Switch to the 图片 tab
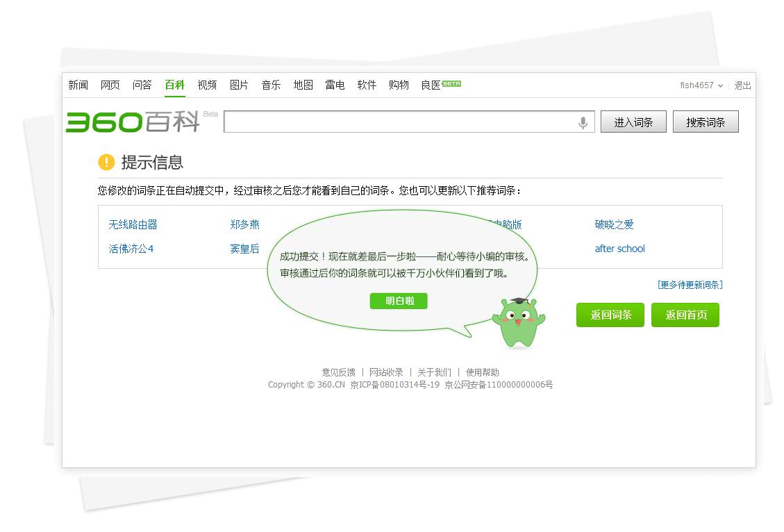Screen dimensions: 784x532 [x=239, y=85]
